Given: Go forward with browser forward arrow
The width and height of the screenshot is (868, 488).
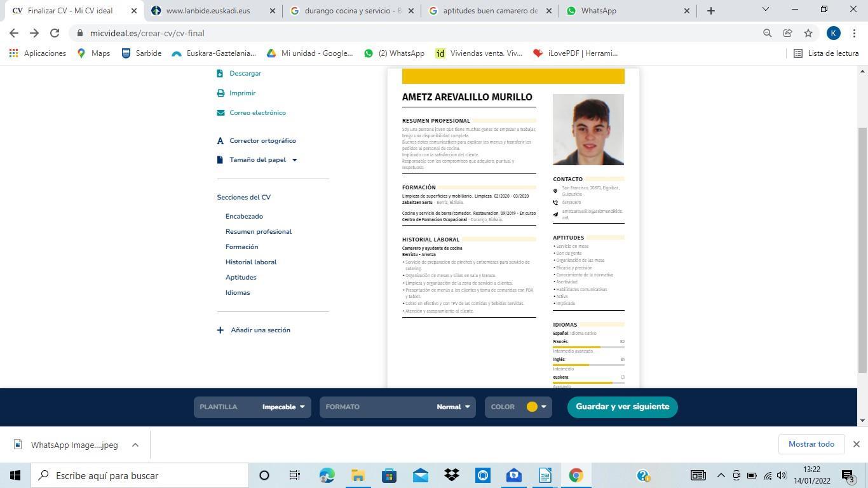Looking at the screenshot, I should click(34, 33).
